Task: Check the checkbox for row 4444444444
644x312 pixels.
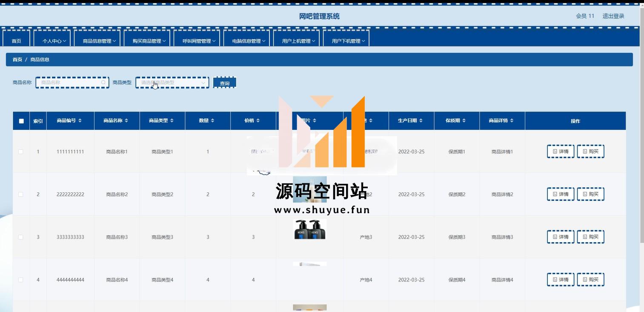Action: tap(21, 280)
